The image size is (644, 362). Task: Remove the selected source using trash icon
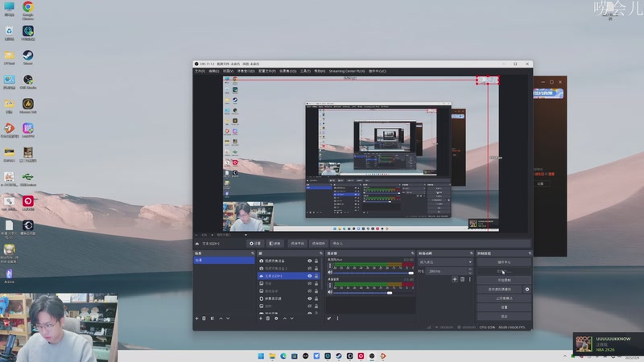point(268,319)
